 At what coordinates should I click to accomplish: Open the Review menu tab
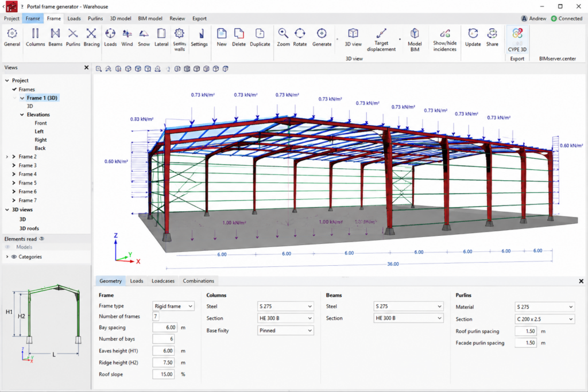click(x=177, y=18)
